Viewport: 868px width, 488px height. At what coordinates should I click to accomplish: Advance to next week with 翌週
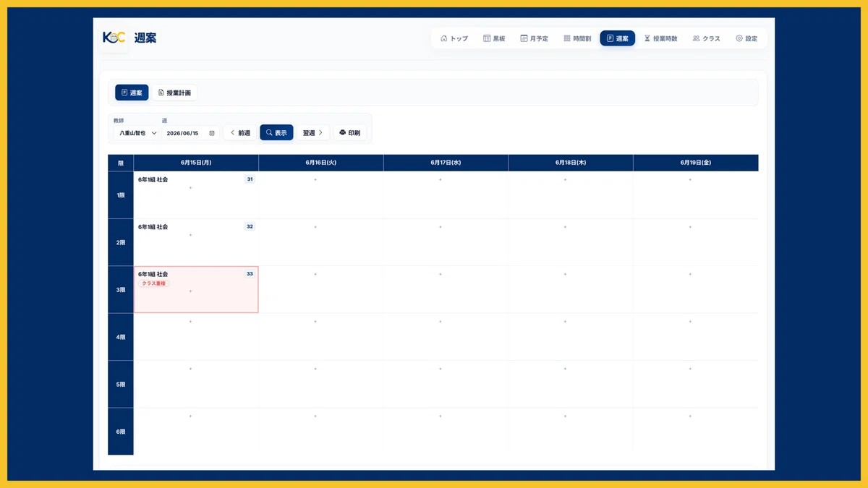[x=312, y=133]
